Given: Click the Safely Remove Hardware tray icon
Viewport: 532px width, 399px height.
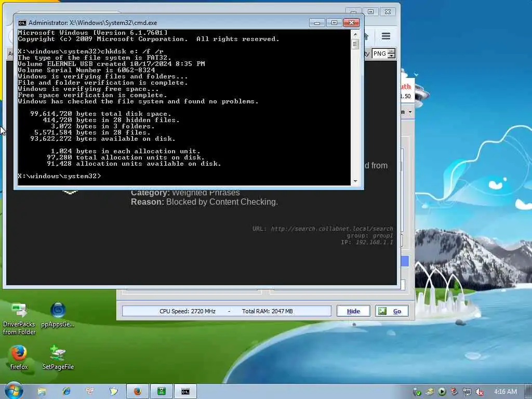Looking at the screenshot, I should coord(430,392).
